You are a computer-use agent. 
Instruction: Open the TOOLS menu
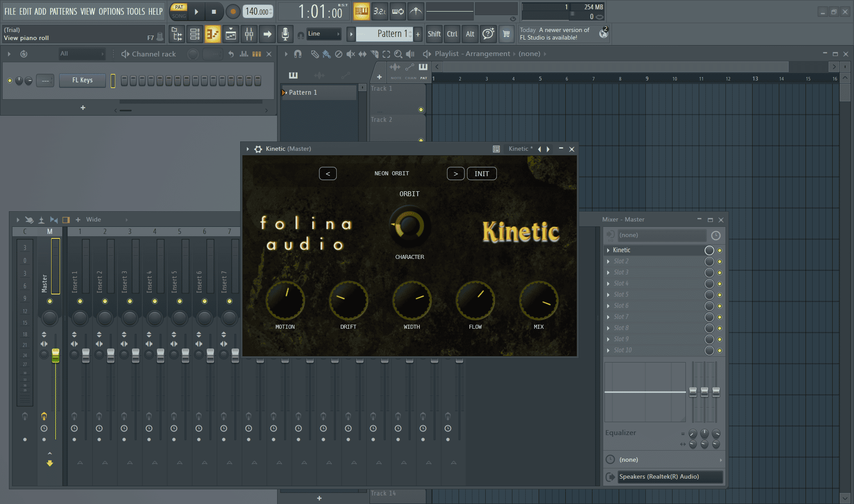[x=136, y=12]
